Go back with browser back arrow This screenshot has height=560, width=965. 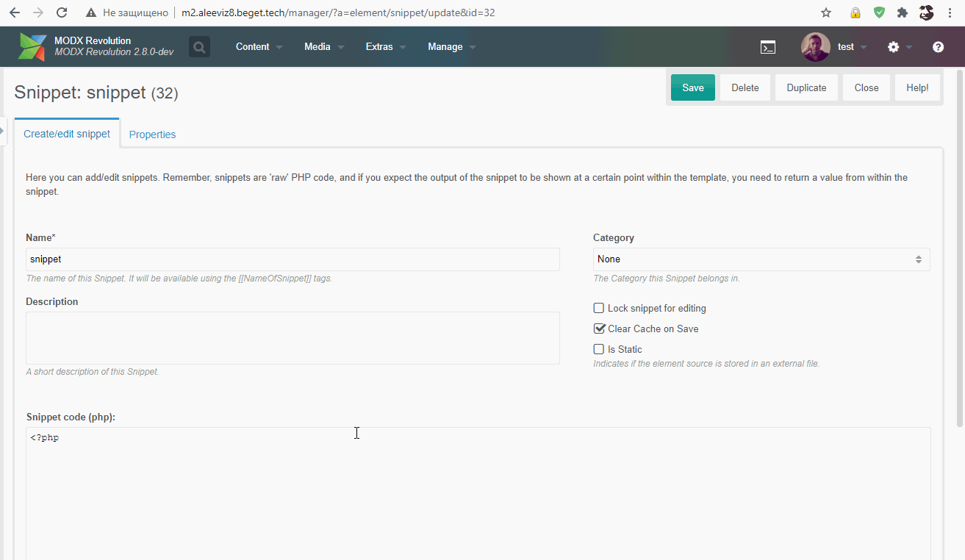click(15, 12)
